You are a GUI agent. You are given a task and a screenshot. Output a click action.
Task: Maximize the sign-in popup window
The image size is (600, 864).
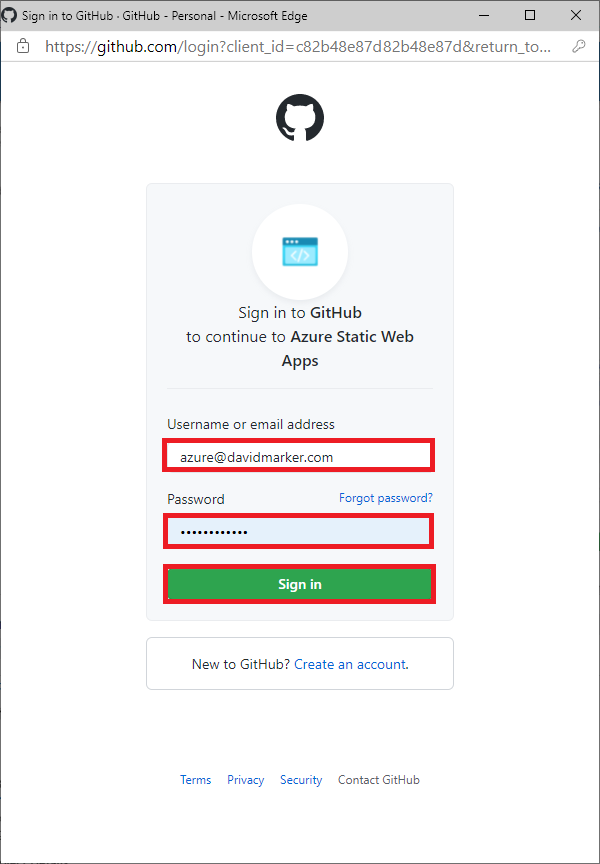[x=529, y=15]
